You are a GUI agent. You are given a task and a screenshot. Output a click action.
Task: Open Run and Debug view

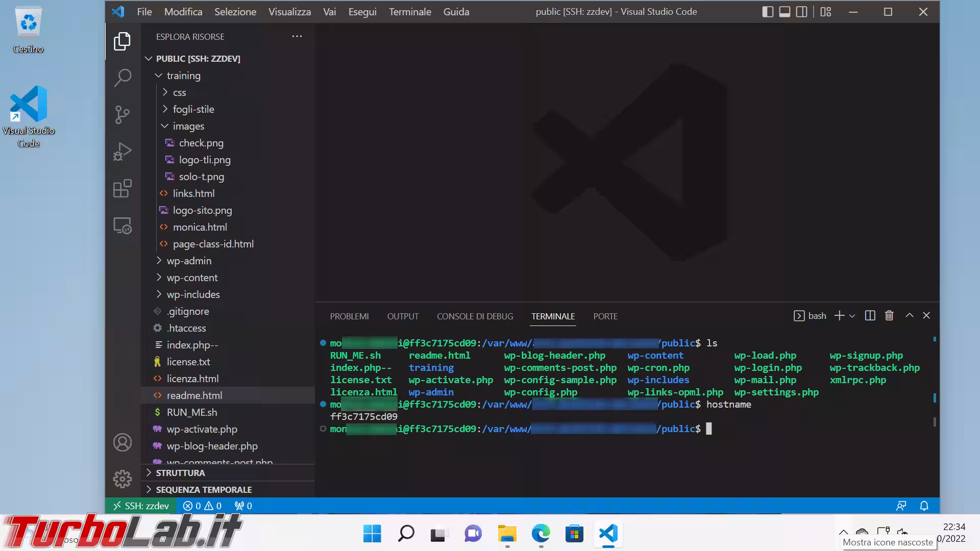click(122, 152)
